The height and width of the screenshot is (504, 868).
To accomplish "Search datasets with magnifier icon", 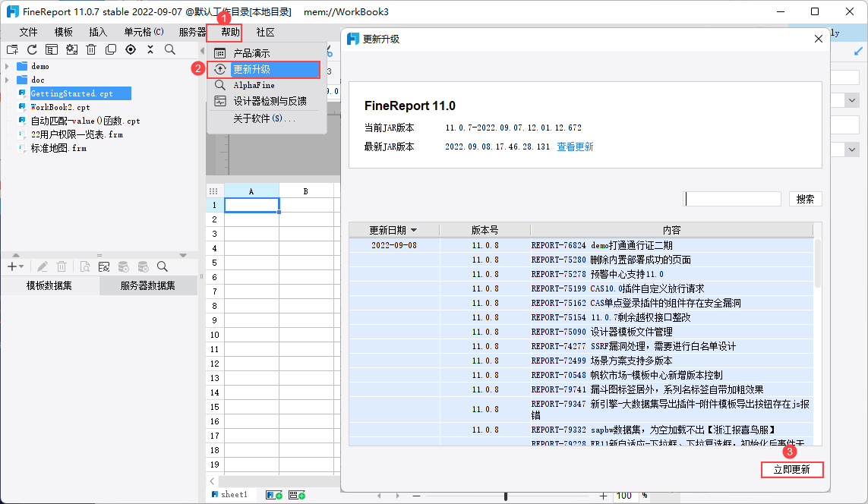I will (x=163, y=266).
